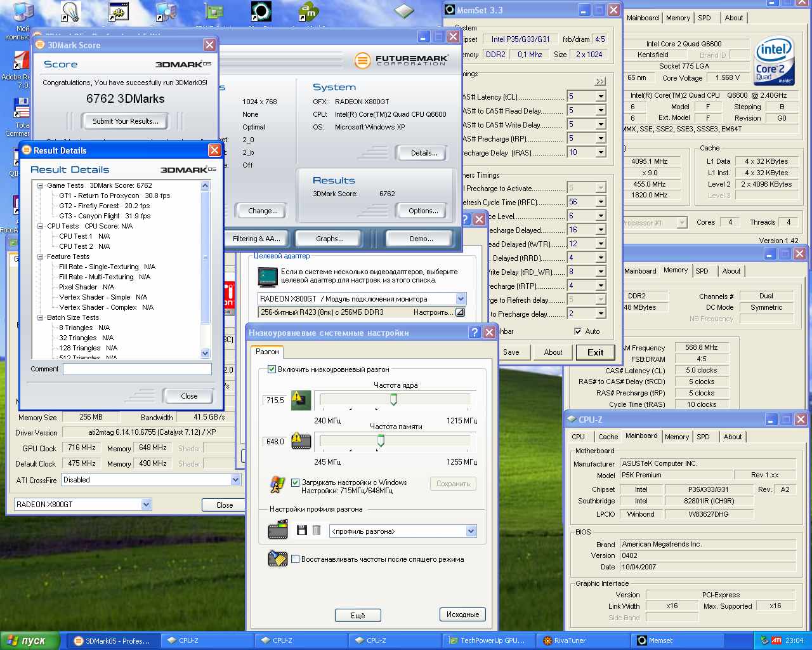
Task: Switch to the CPU tab in CPU-Z
Action: pyautogui.click(x=579, y=437)
